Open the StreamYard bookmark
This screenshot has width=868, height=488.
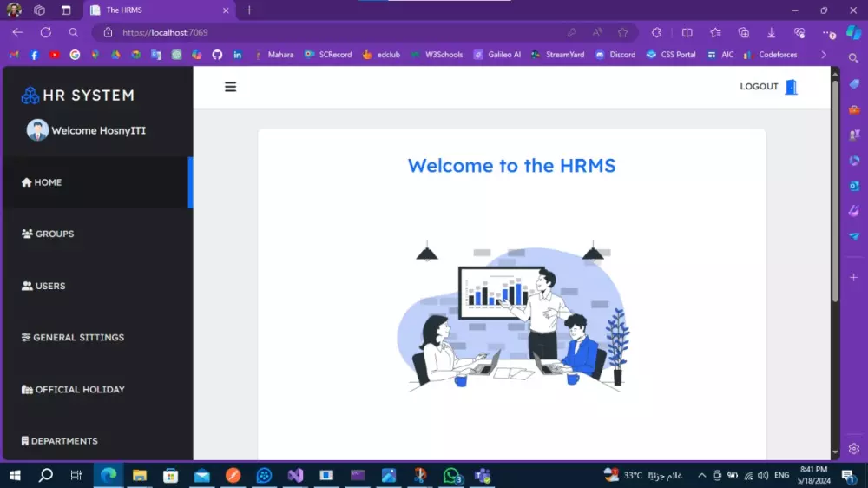558,55
